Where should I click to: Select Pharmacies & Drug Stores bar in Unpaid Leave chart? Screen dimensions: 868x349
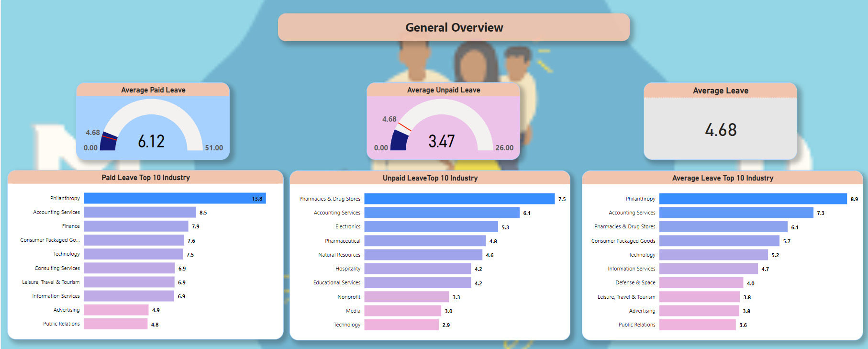tap(459, 199)
